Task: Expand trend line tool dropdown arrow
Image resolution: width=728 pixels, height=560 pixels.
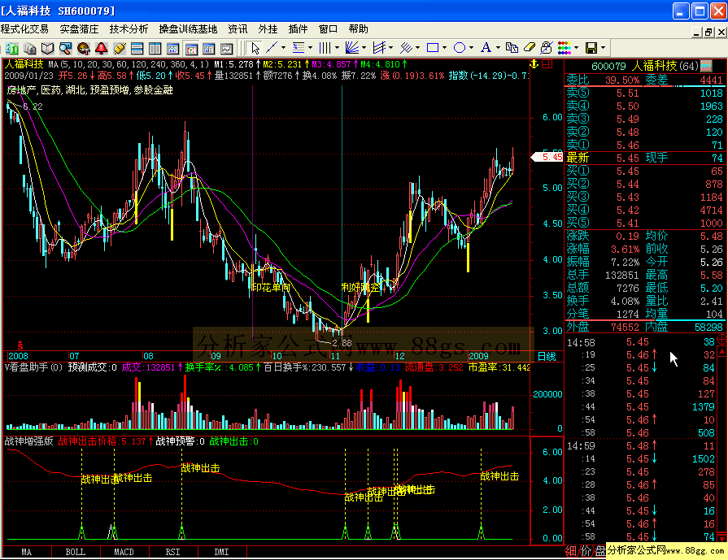Action: click(283, 48)
